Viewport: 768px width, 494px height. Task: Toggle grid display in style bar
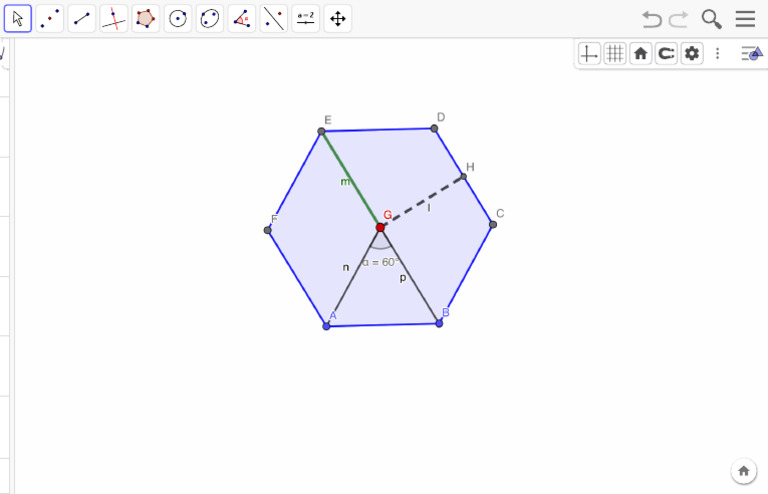coord(615,53)
